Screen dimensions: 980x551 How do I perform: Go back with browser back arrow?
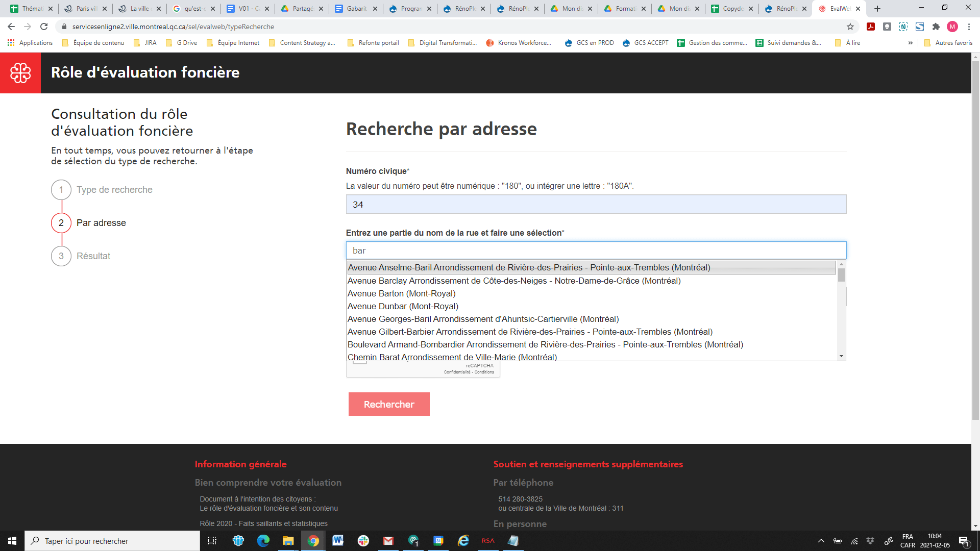tap(11, 27)
